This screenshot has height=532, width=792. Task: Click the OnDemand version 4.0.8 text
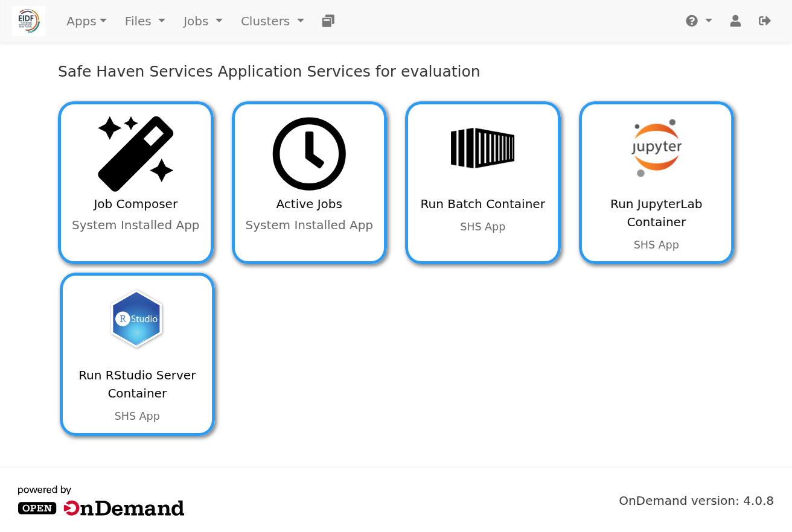coord(696,501)
